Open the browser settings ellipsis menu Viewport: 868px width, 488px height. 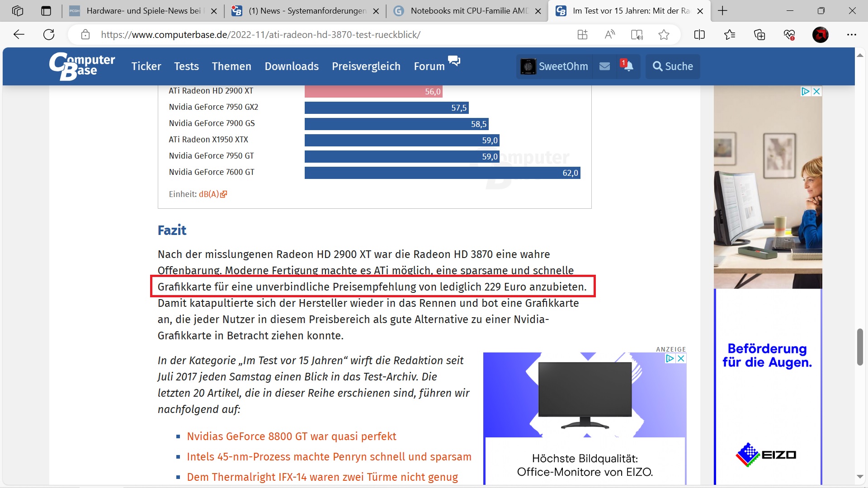[852, 34]
